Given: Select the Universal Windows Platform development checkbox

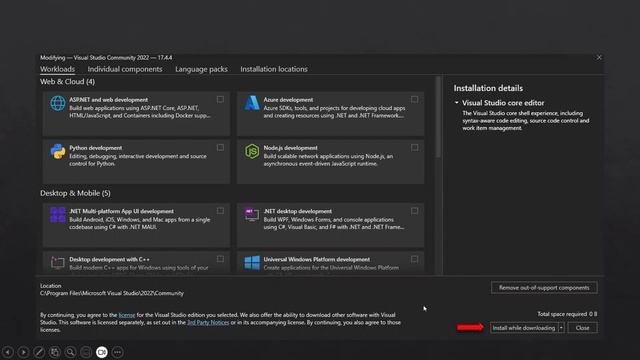Looking at the screenshot, I should tap(414, 259).
